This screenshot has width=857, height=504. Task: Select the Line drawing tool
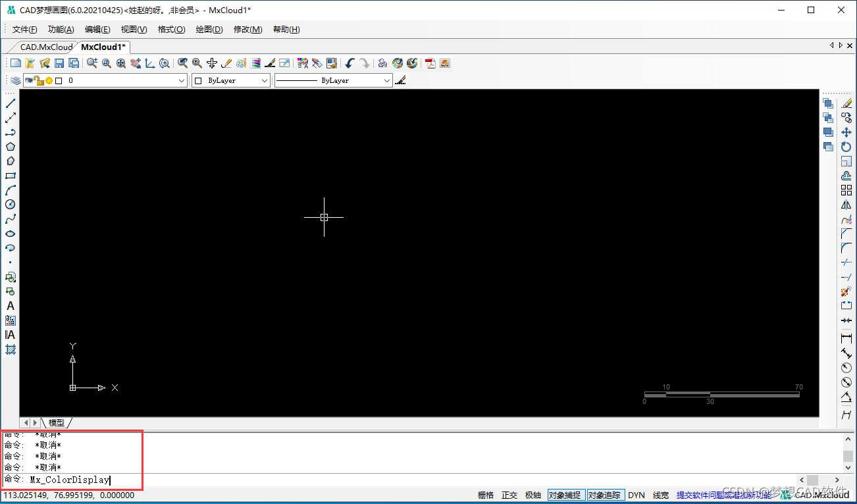(10, 103)
